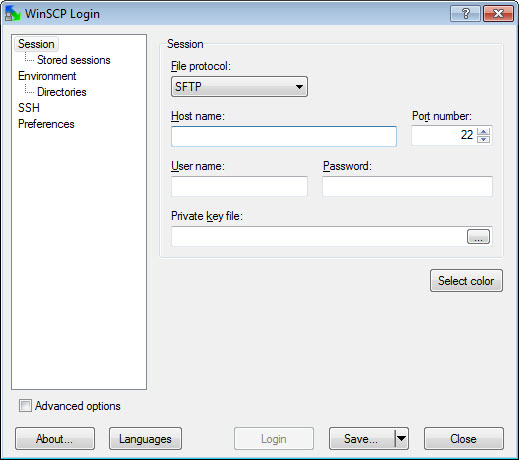Image resolution: width=519 pixels, height=460 pixels.
Task: Focus the Host name input field
Action: (284, 136)
